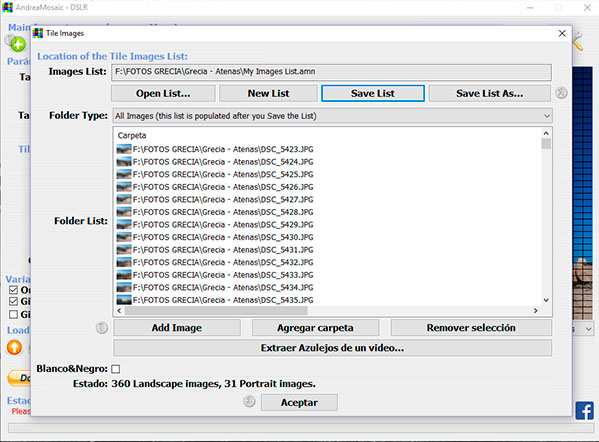Image resolution: width=599 pixels, height=442 pixels.
Task: Select row DSC_5434.JPG
Action: point(215,288)
